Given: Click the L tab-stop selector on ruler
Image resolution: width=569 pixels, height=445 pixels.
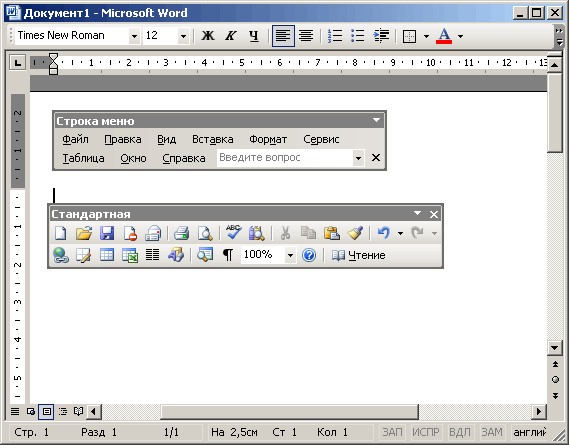Looking at the screenshot, I should (18, 63).
